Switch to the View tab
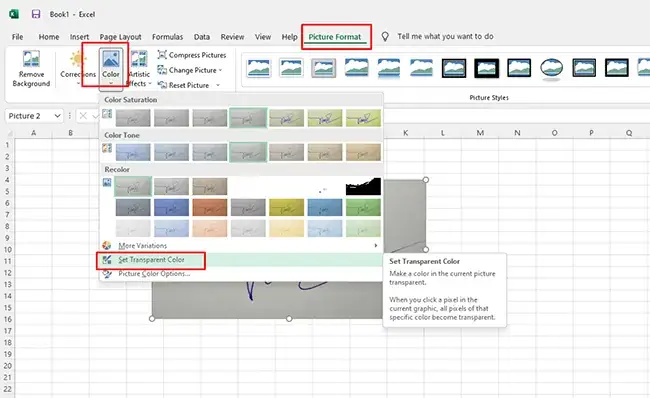 (x=263, y=36)
